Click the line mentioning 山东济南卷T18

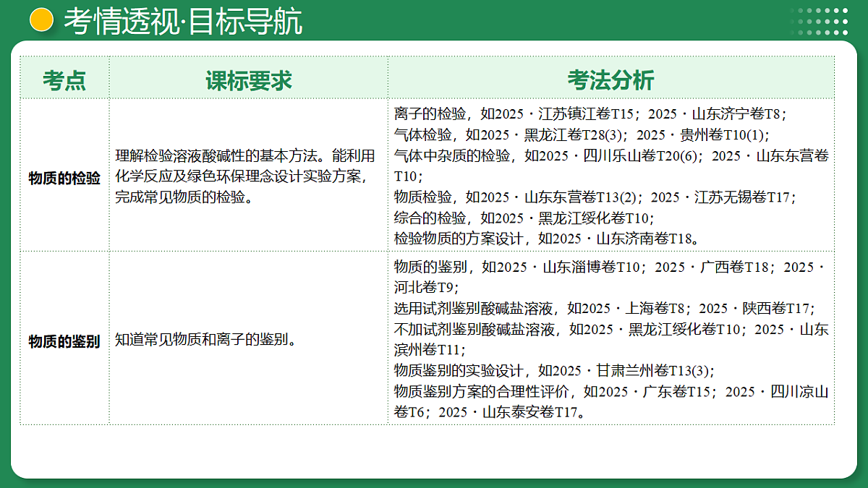pos(546,239)
